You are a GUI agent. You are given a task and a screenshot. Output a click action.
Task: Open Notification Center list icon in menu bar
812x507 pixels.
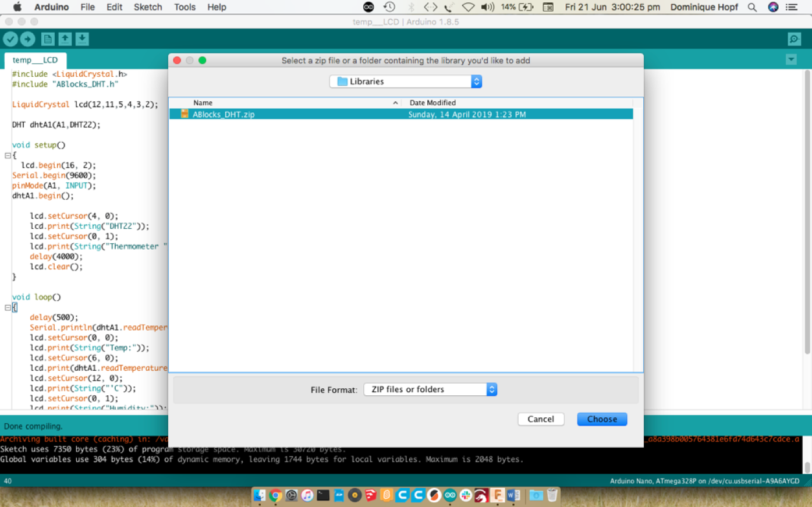click(792, 7)
